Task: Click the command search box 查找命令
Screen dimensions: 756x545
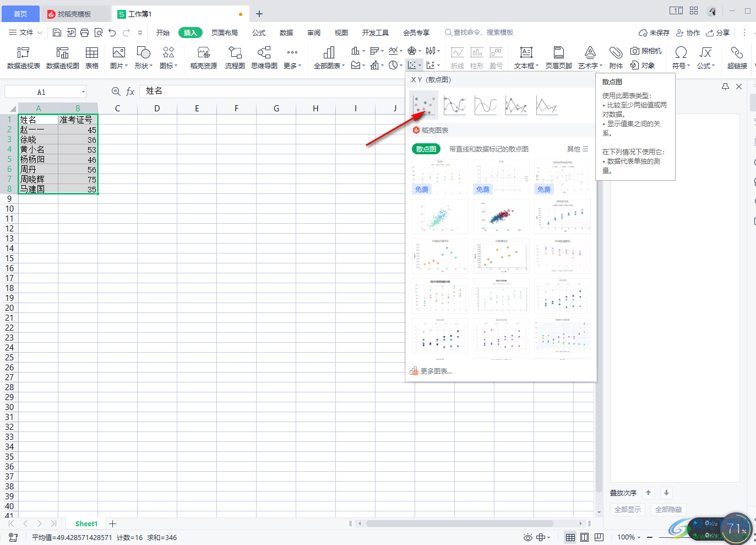Action: click(479, 33)
